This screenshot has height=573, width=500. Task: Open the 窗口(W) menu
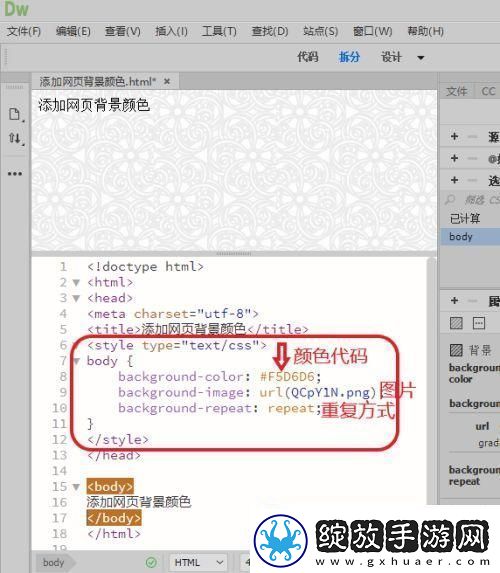372,31
